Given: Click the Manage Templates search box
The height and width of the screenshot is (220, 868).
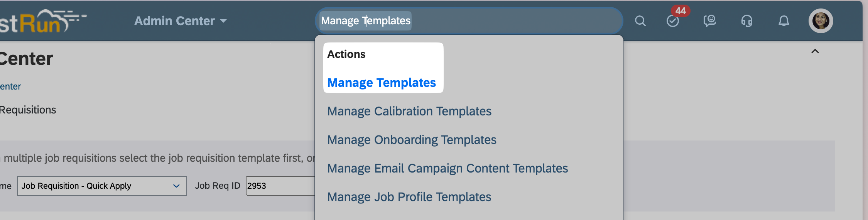Looking at the screenshot, I should pos(469,20).
